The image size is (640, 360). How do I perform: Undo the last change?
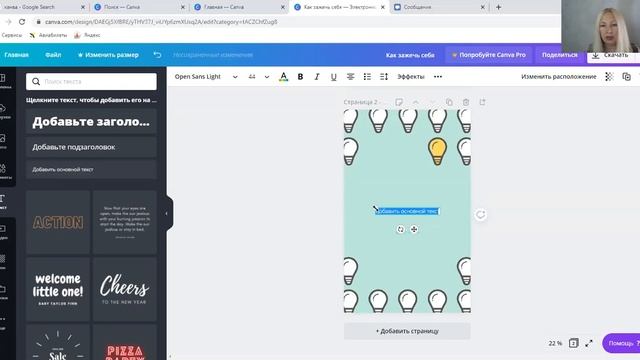[x=157, y=55]
